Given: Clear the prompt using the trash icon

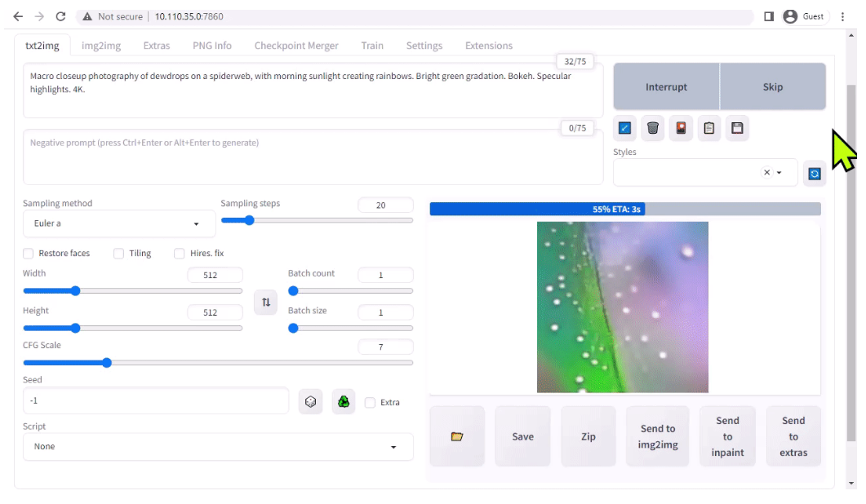Looking at the screenshot, I should tap(652, 128).
